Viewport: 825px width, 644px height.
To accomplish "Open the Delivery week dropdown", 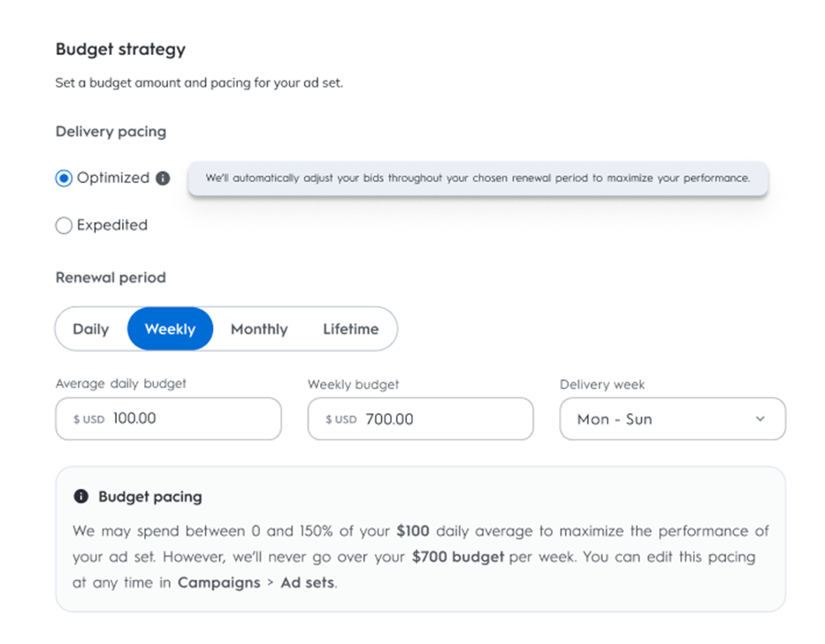I will (672, 419).
